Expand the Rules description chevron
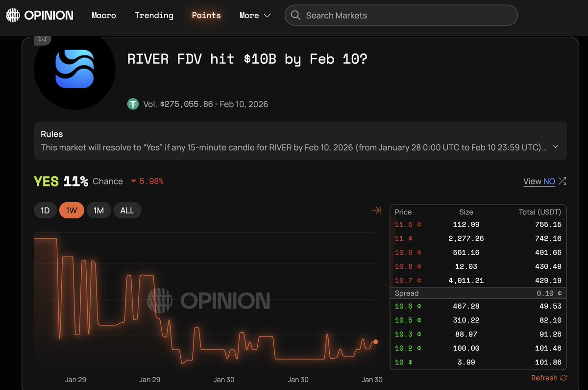588x390 pixels. pyautogui.click(x=555, y=147)
